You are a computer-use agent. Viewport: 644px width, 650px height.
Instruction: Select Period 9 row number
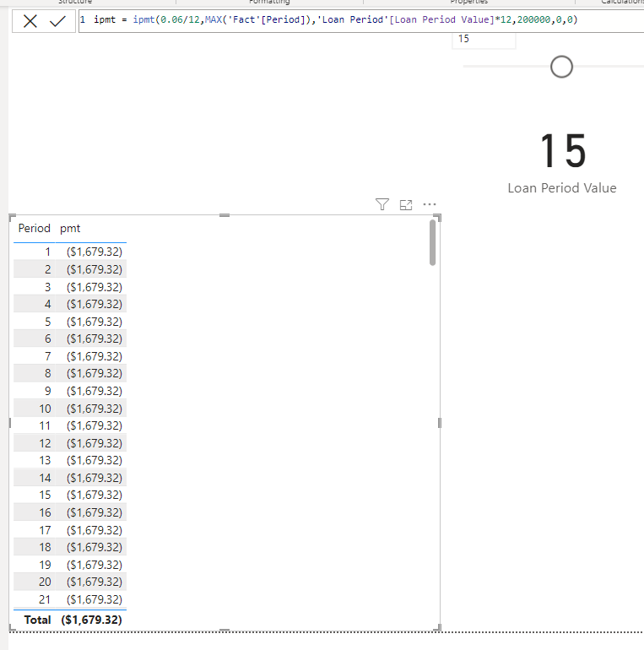[47, 392]
